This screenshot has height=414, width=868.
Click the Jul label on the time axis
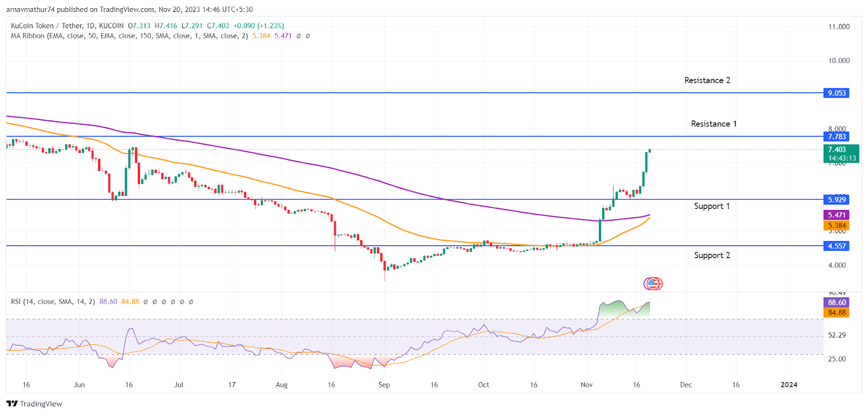pos(178,385)
